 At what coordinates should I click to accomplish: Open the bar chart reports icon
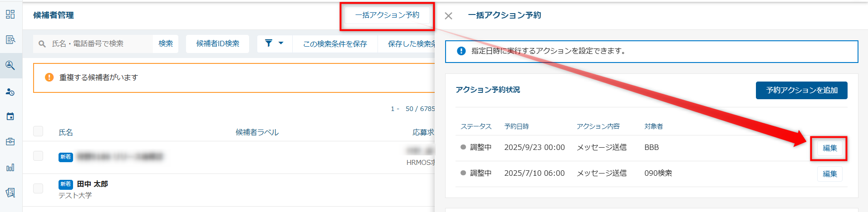10,168
